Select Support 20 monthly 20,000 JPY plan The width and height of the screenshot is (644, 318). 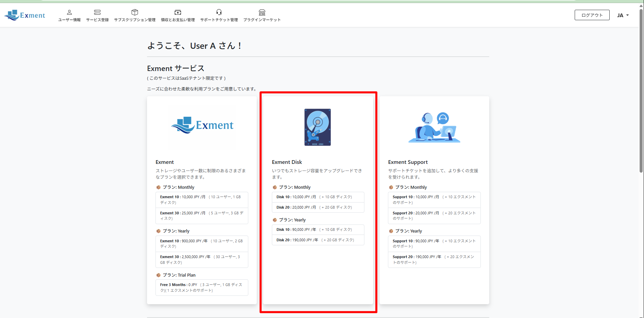(434, 216)
